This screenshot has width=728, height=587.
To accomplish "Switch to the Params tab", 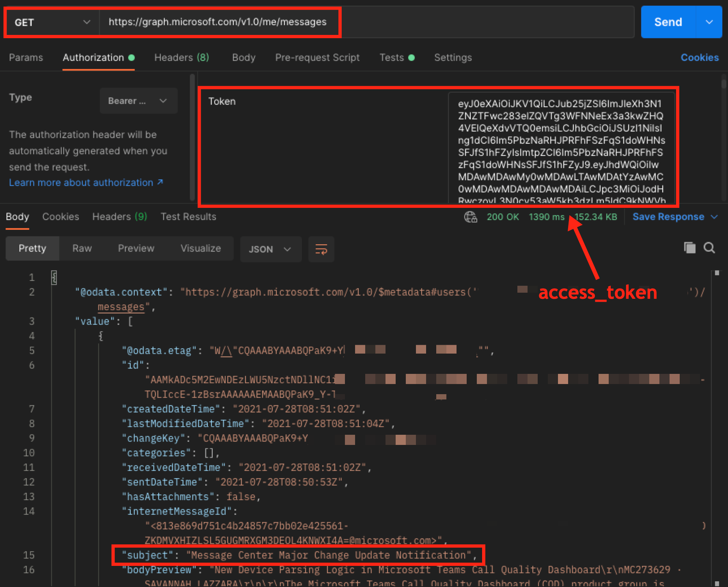I will 26,58.
